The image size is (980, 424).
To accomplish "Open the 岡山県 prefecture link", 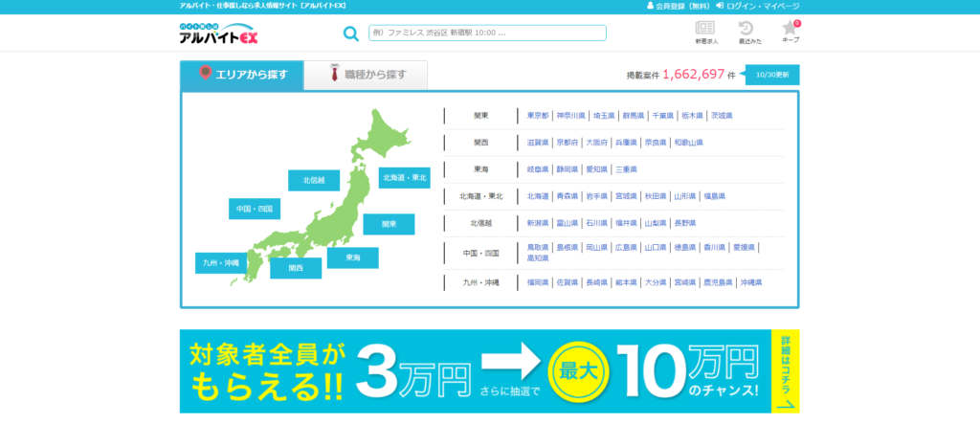I will (x=596, y=248).
